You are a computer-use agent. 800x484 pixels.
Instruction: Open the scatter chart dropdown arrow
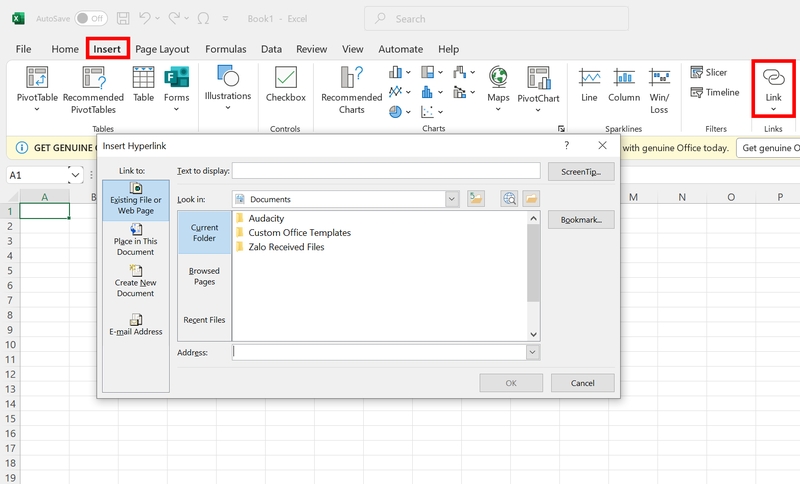pos(440,112)
